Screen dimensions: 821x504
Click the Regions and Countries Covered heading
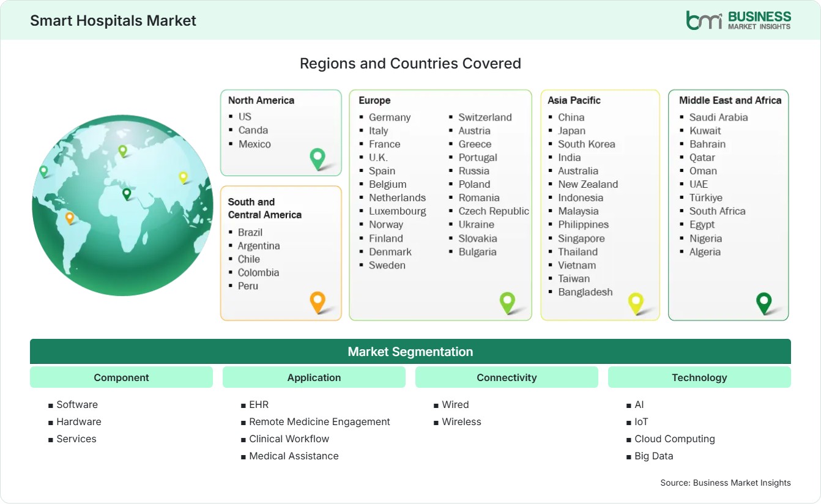pos(410,63)
